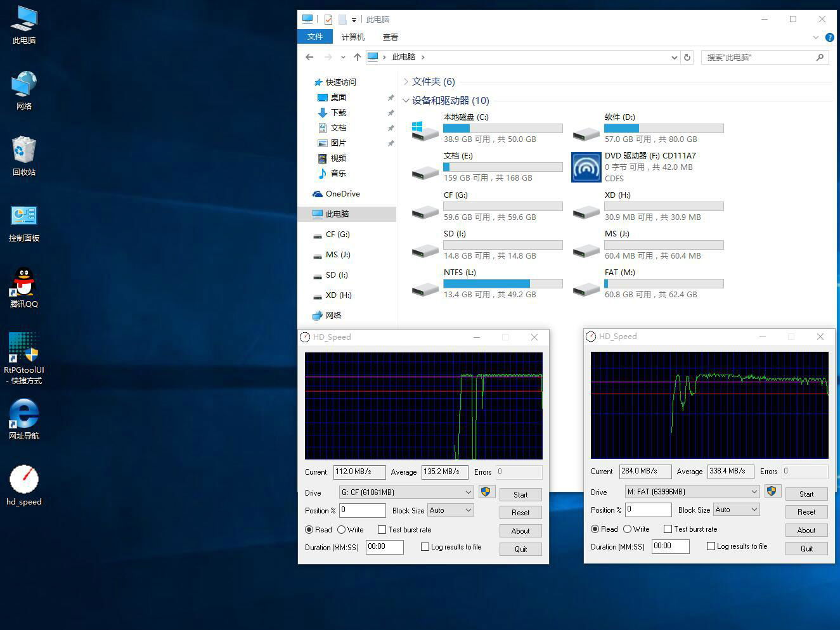Click Duration field in M: FAT window
This screenshot has width=840, height=630.
pos(670,546)
